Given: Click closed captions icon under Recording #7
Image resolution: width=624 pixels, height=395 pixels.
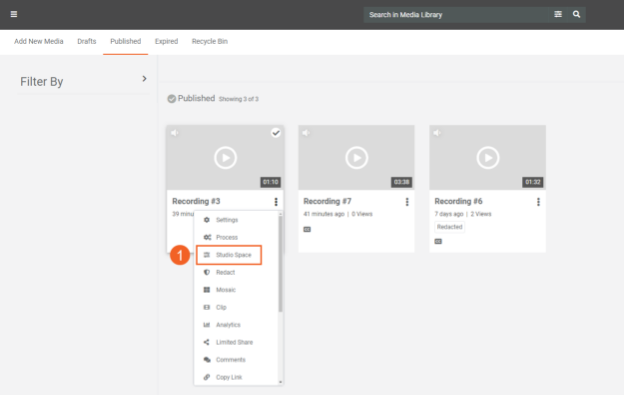Looking at the screenshot, I should pyautogui.click(x=307, y=229).
